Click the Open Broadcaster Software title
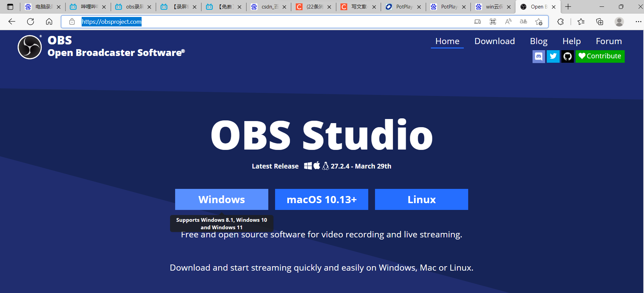 coord(116,53)
